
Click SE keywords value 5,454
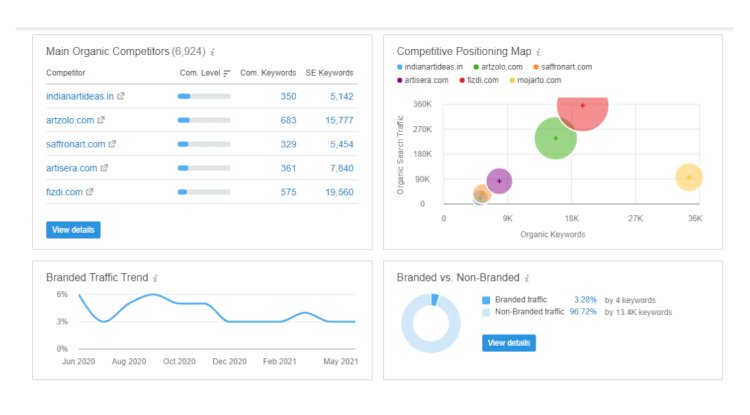click(x=342, y=144)
